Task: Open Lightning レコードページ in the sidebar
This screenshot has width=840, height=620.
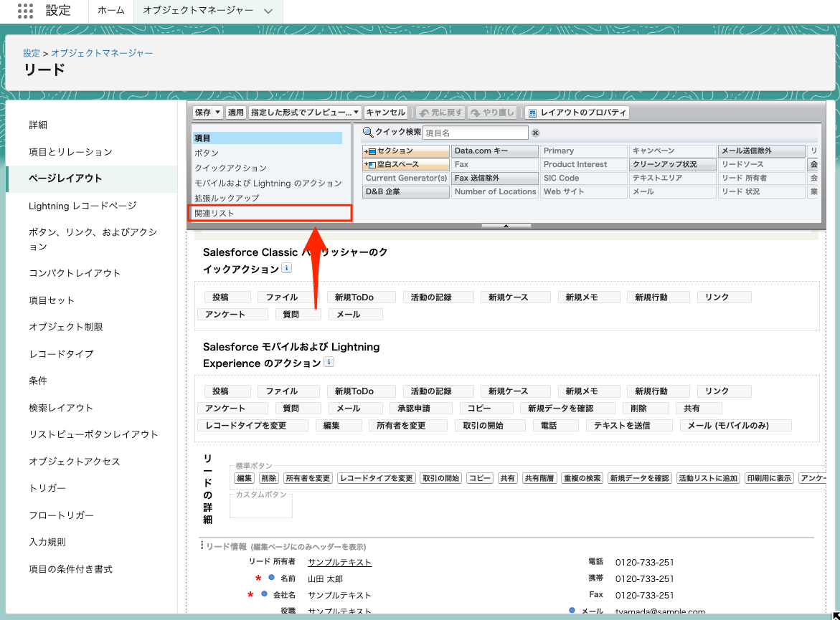Action: pyautogui.click(x=82, y=206)
